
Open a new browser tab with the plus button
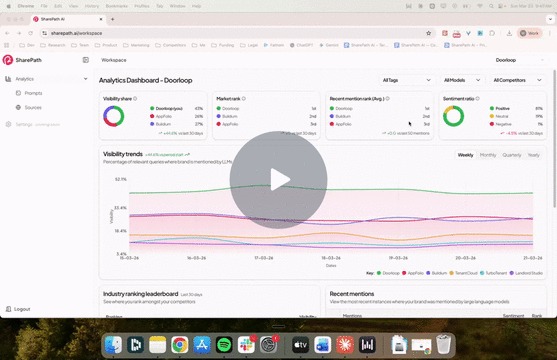pos(113,19)
